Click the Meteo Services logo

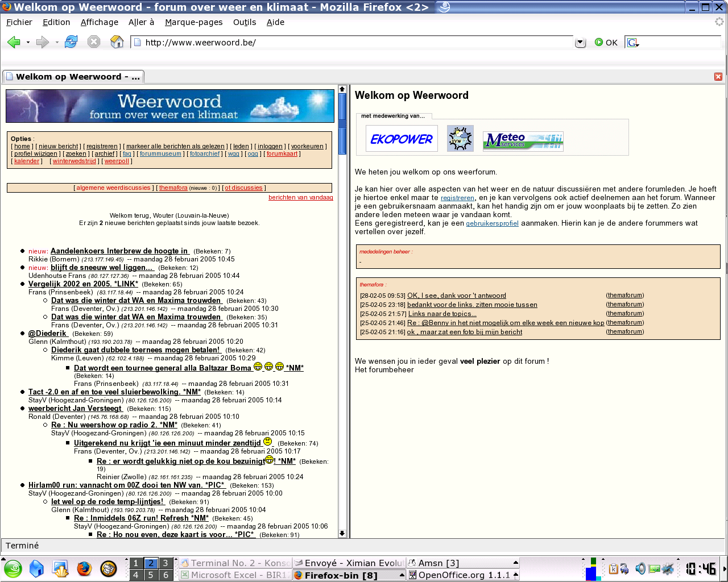523,141
